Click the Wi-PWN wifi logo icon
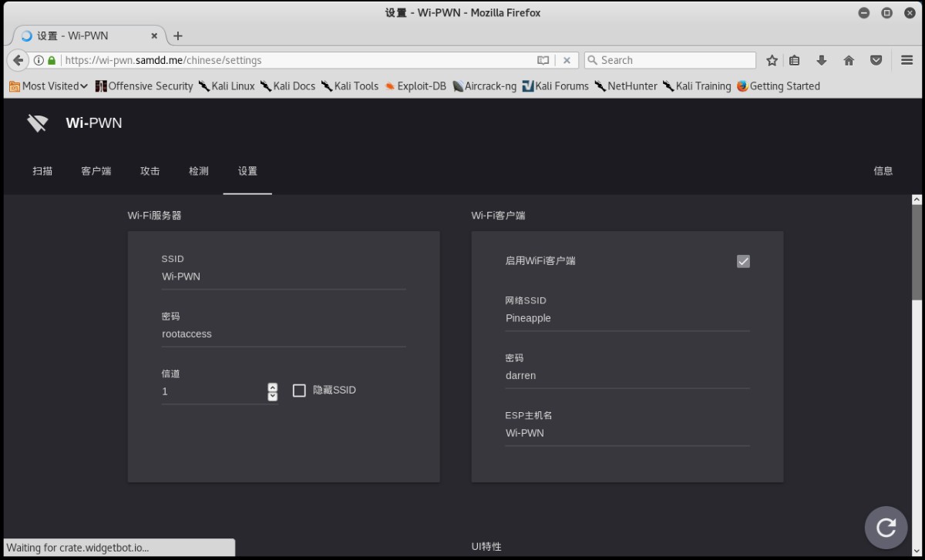Screen dimensions: 925x560 click(x=37, y=123)
